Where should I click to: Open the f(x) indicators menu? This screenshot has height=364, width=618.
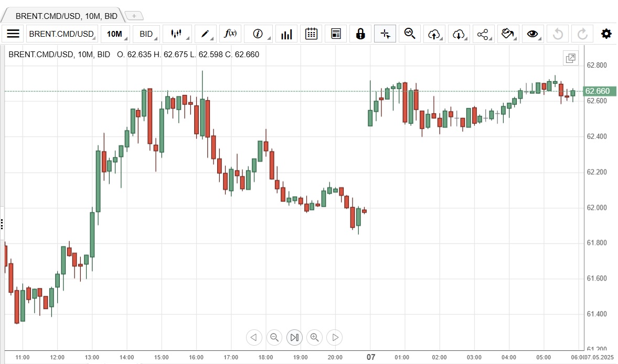coord(230,34)
